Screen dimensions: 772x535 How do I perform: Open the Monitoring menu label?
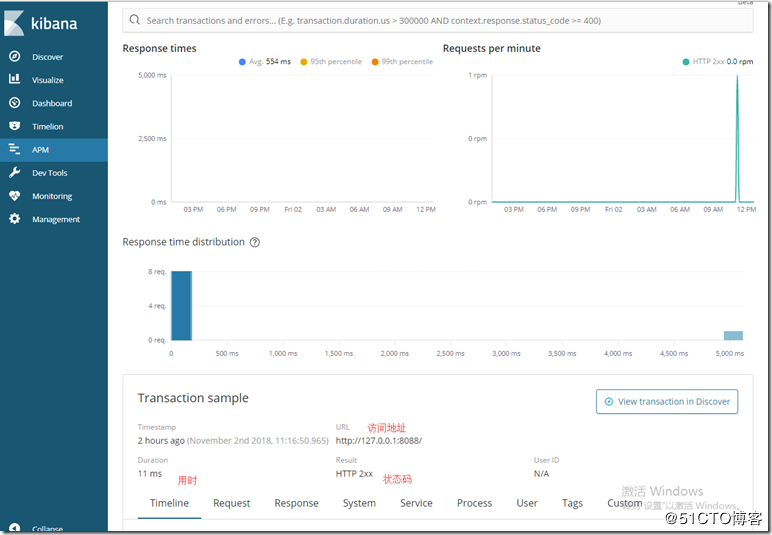click(x=52, y=196)
